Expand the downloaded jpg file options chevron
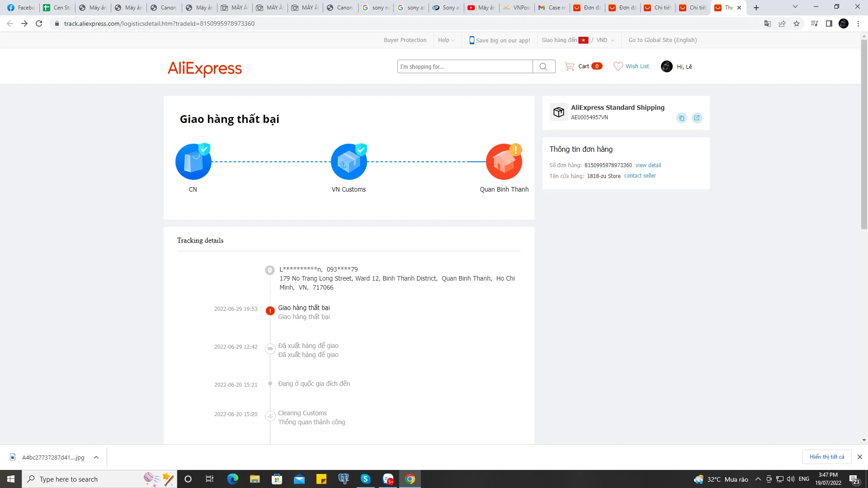Screen dimensions: 868x488 point(96,457)
